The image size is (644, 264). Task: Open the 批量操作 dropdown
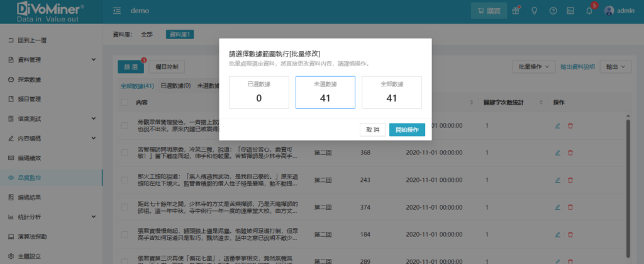click(x=534, y=66)
